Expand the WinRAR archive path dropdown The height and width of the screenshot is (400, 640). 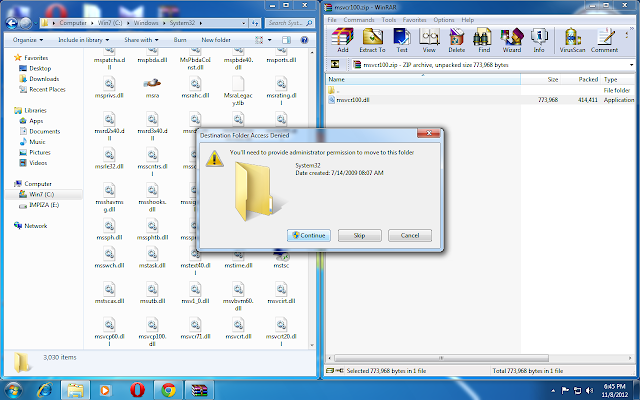click(631, 64)
